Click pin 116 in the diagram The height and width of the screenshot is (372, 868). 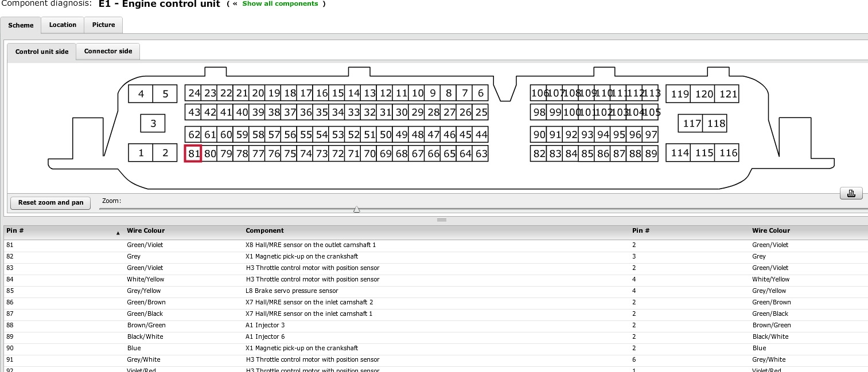pyautogui.click(x=728, y=153)
